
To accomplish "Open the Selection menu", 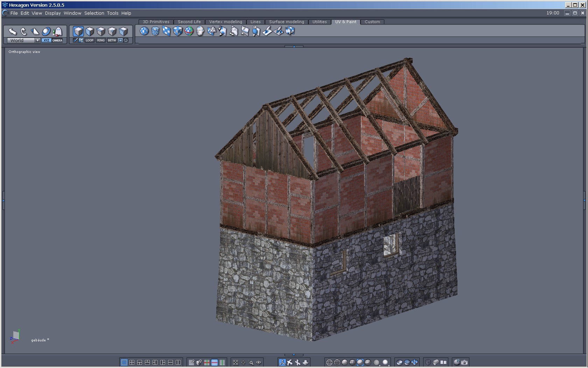I will click(94, 13).
